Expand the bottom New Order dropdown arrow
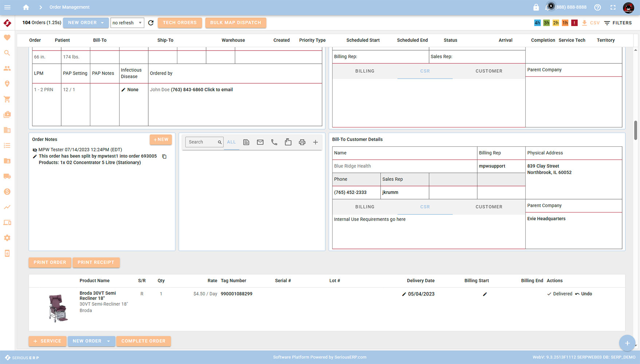The width and height of the screenshot is (640, 364). 108,341
